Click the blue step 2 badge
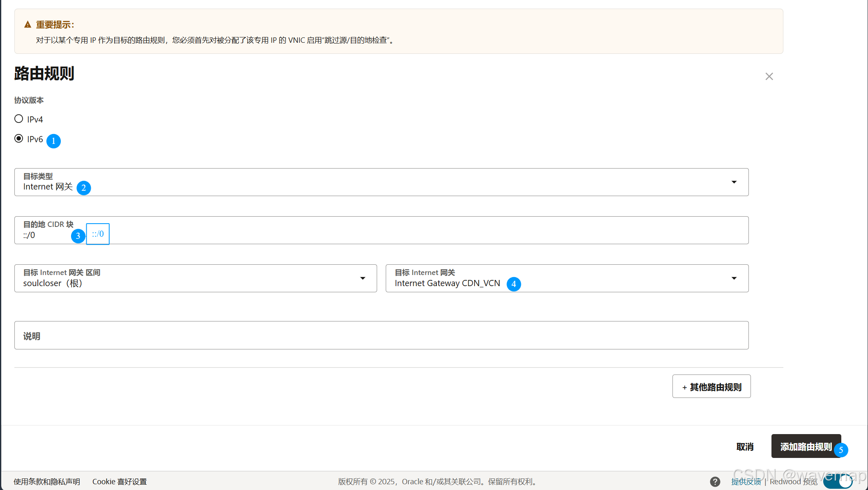The height and width of the screenshot is (490, 868). (84, 188)
